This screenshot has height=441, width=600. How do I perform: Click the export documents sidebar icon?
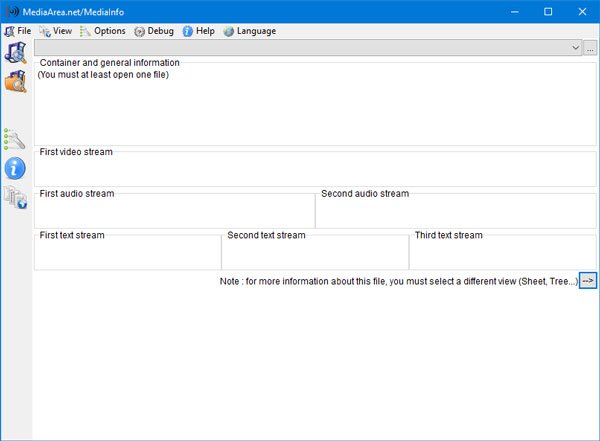[x=15, y=197]
